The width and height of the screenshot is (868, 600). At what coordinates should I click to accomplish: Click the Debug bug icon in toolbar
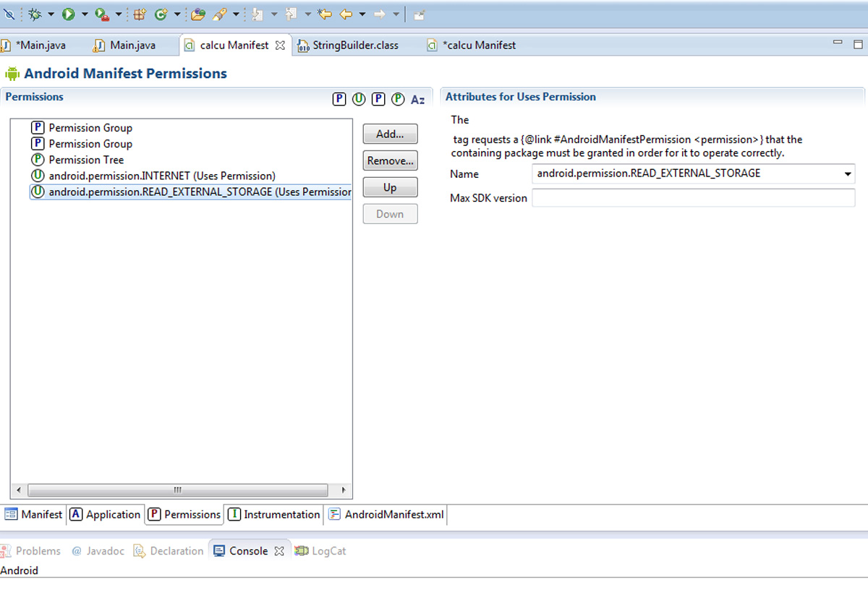coord(34,14)
